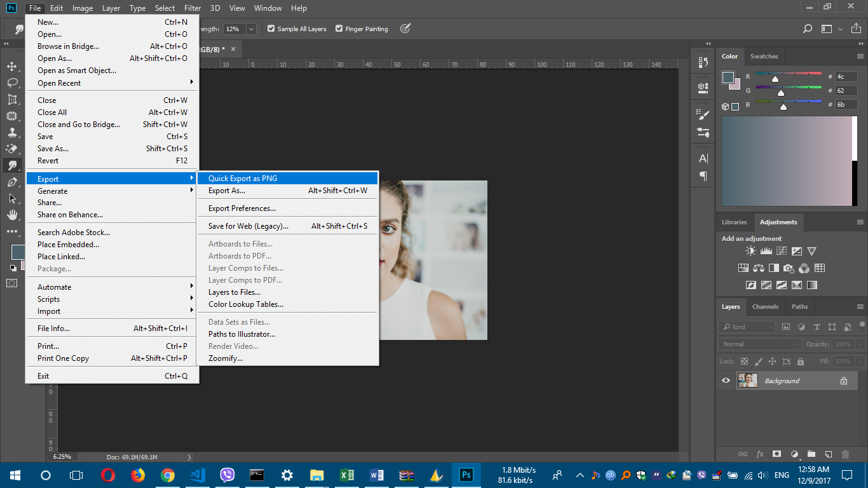
Task: Click the foreground color swatch in Color panel
Action: pyautogui.click(x=728, y=78)
